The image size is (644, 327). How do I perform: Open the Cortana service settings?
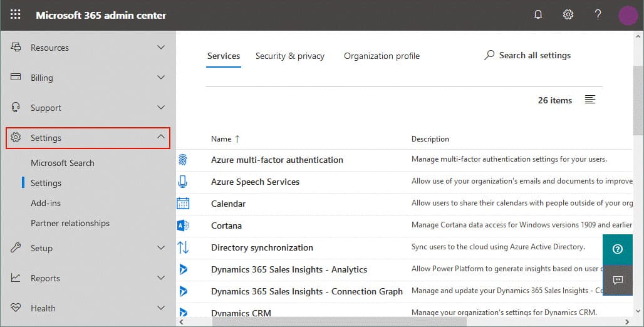[x=226, y=226]
